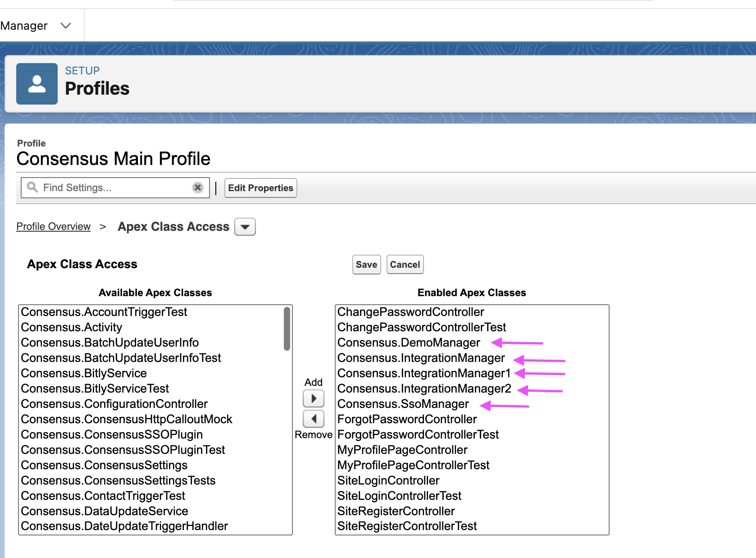756x558 pixels.
Task: Clear the search box using the x icon
Action: point(198,188)
